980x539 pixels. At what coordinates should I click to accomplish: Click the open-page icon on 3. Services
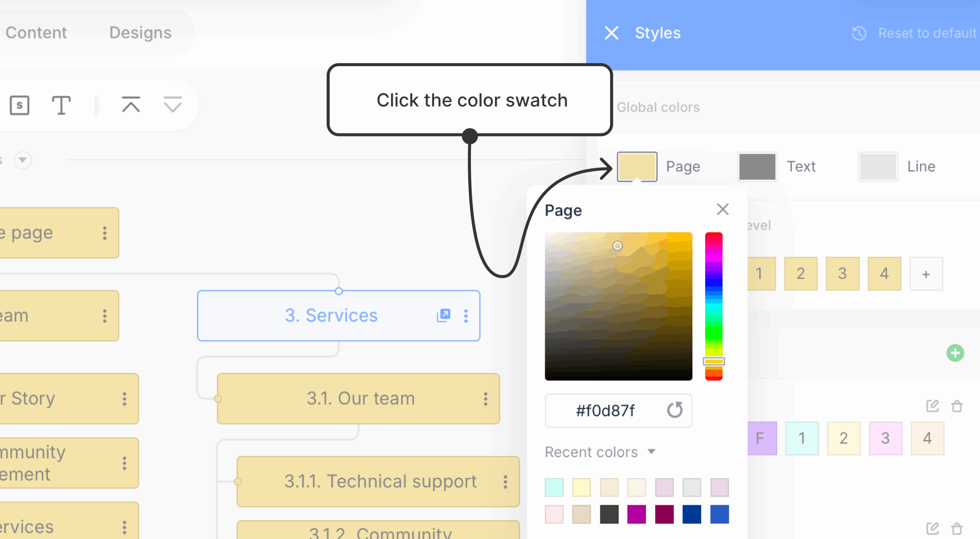(444, 315)
